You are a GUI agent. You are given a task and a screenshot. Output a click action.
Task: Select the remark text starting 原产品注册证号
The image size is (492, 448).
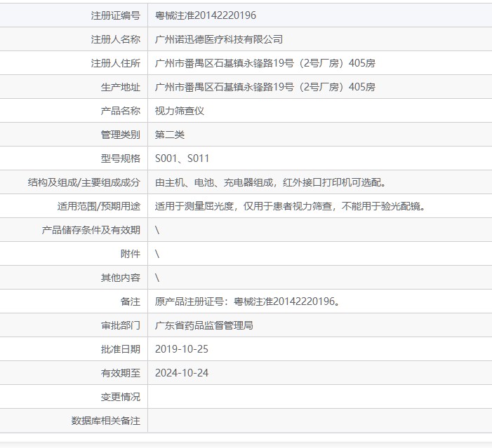coord(247,301)
